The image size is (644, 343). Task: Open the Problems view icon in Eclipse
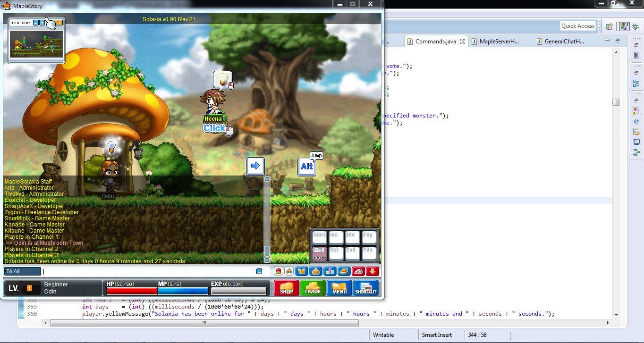636,111
